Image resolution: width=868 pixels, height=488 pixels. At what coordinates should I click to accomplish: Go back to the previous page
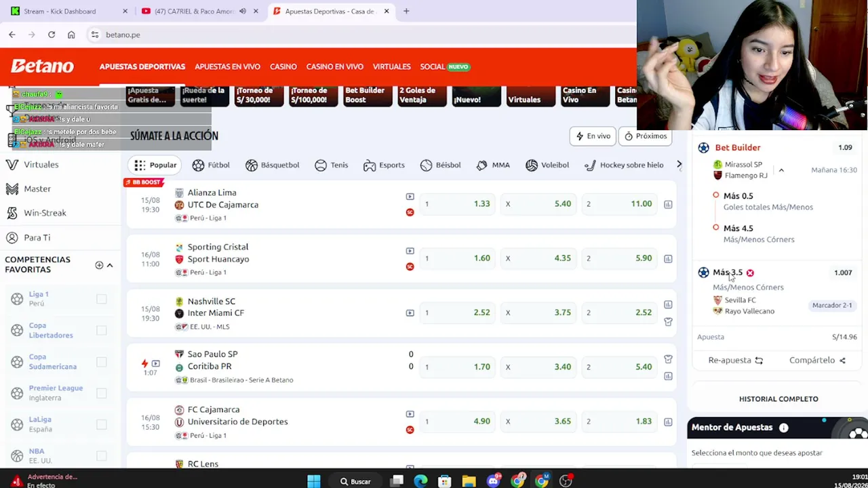pyautogui.click(x=12, y=35)
